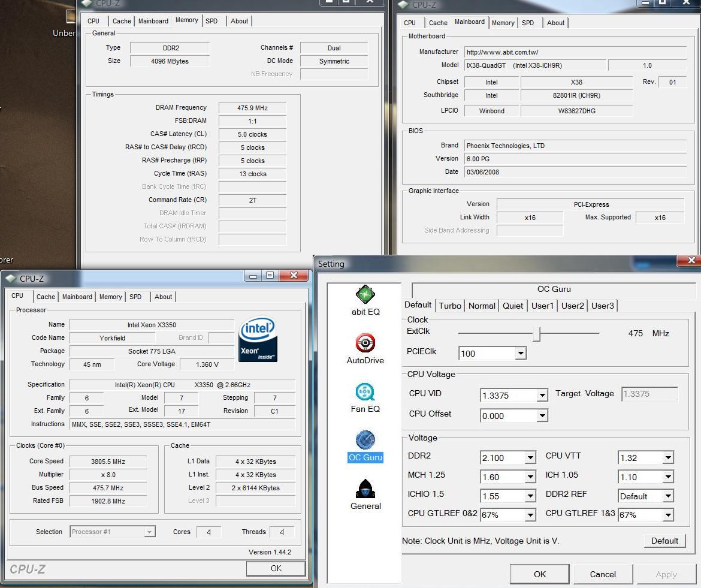Viewport: 701px width, 588px height.
Task: Select the Default profile tab in OC Guru
Action: pos(418,305)
